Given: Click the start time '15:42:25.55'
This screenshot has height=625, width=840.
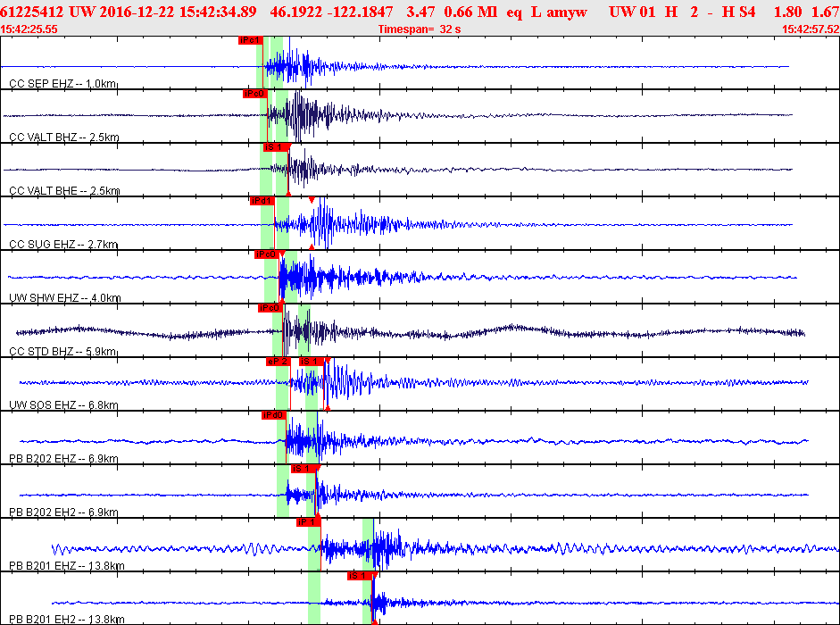Looking at the screenshot, I should click(29, 29).
